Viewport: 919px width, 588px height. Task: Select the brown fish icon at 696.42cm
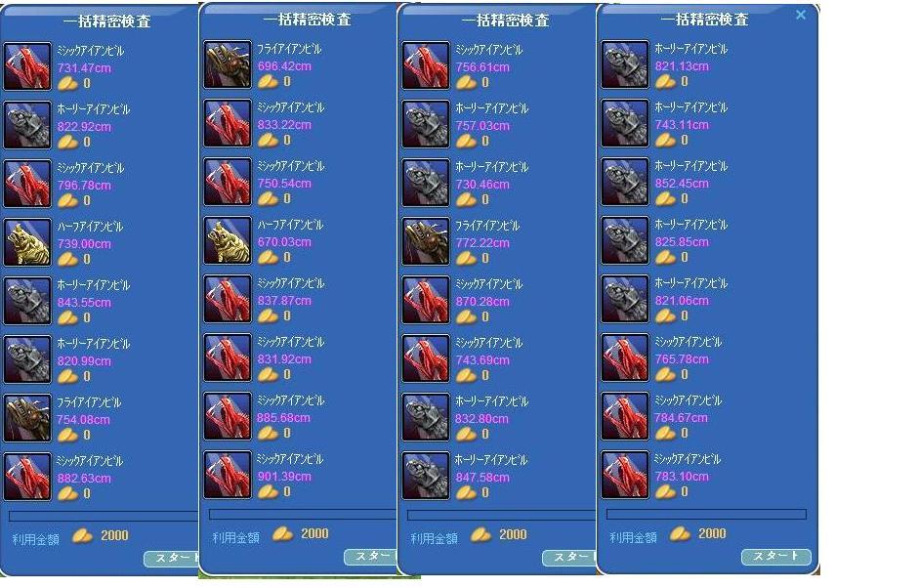point(228,64)
